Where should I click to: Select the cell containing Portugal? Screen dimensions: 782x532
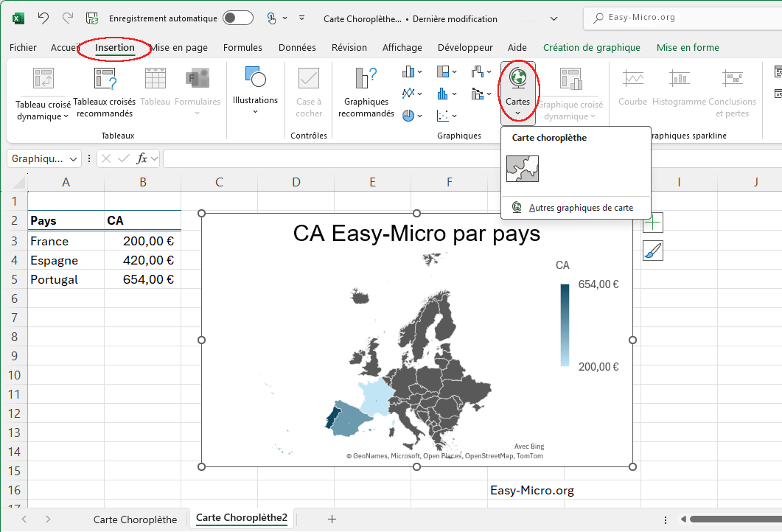click(66, 279)
